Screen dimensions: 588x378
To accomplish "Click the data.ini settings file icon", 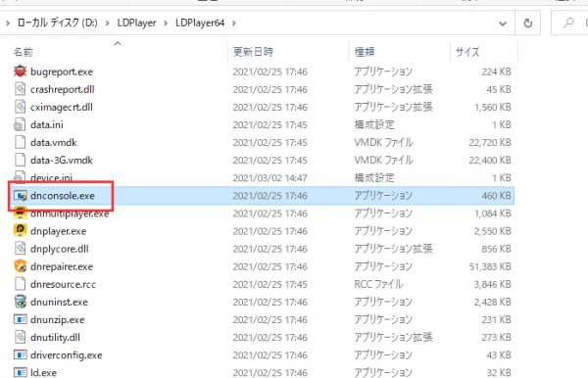I will pyautogui.click(x=20, y=124).
